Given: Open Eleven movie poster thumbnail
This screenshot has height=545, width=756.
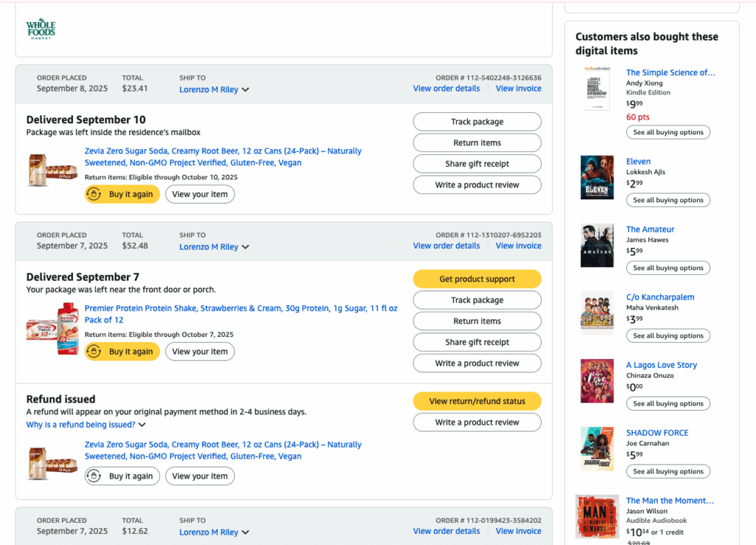Looking at the screenshot, I should [597, 177].
